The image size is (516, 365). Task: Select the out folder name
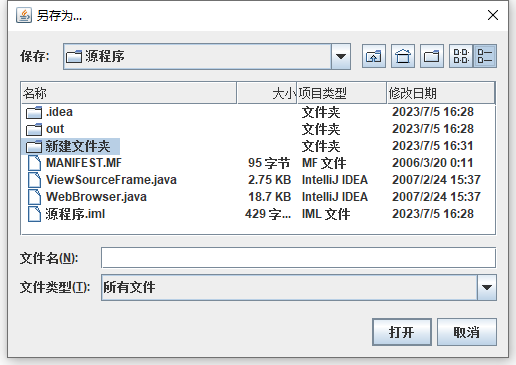click(55, 129)
